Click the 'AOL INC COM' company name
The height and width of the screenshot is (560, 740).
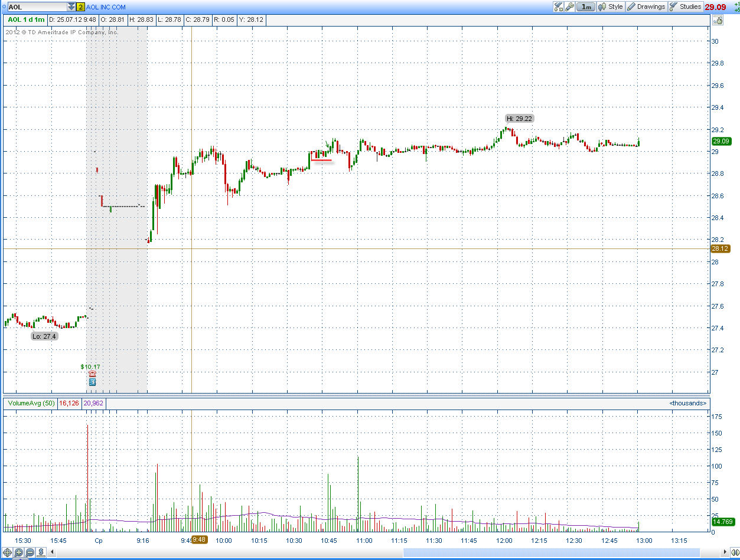[x=105, y=7]
